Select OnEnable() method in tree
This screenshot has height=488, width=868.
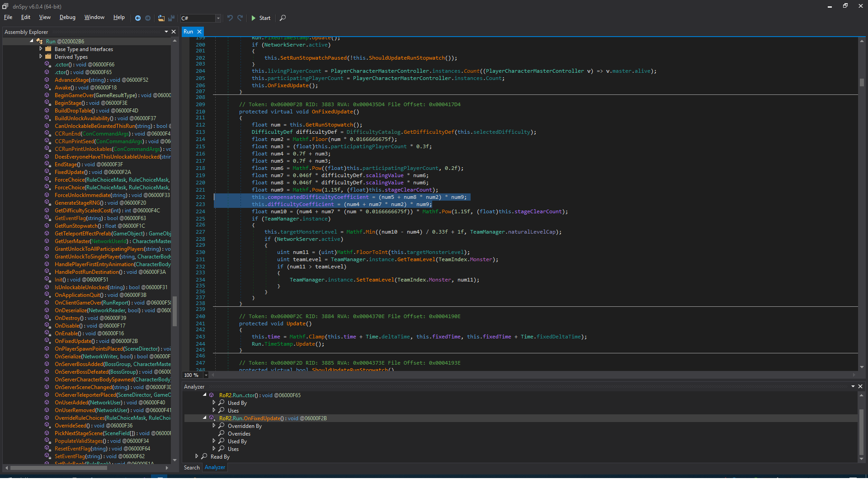click(x=89, y=333)
